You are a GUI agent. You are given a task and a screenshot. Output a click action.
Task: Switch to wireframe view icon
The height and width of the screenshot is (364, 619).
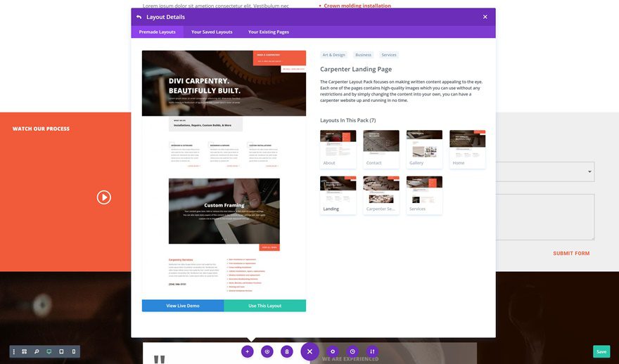tap(25, 351)
